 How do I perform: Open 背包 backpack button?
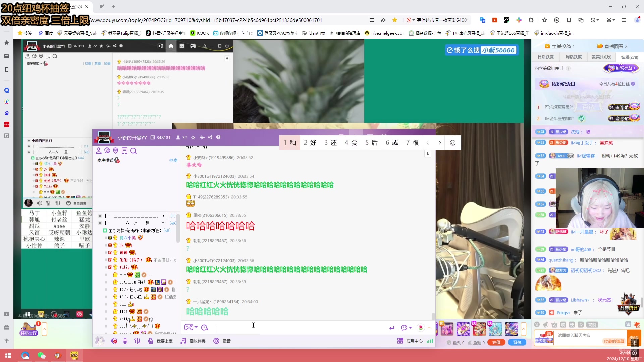(517, 342)
